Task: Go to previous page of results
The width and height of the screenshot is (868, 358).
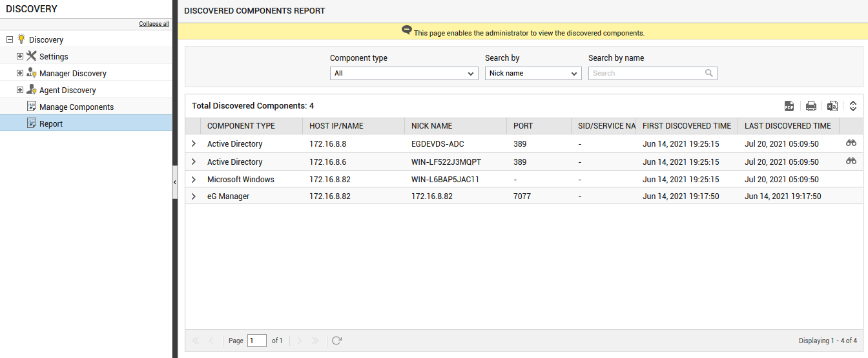Action: [211, 341]
